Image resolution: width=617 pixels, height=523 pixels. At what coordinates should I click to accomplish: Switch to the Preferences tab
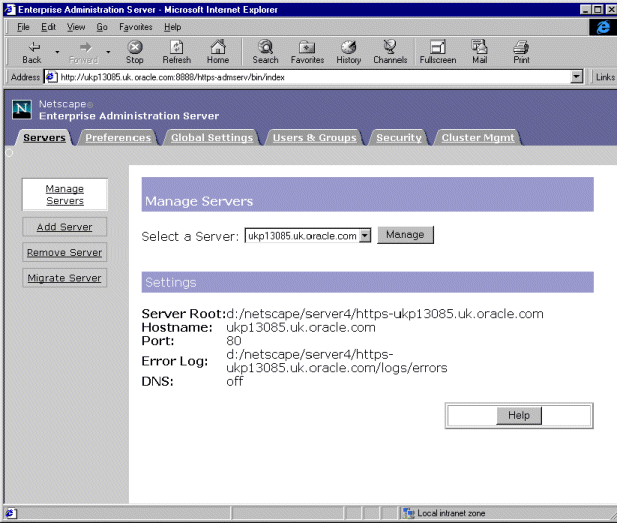(118, 138)
